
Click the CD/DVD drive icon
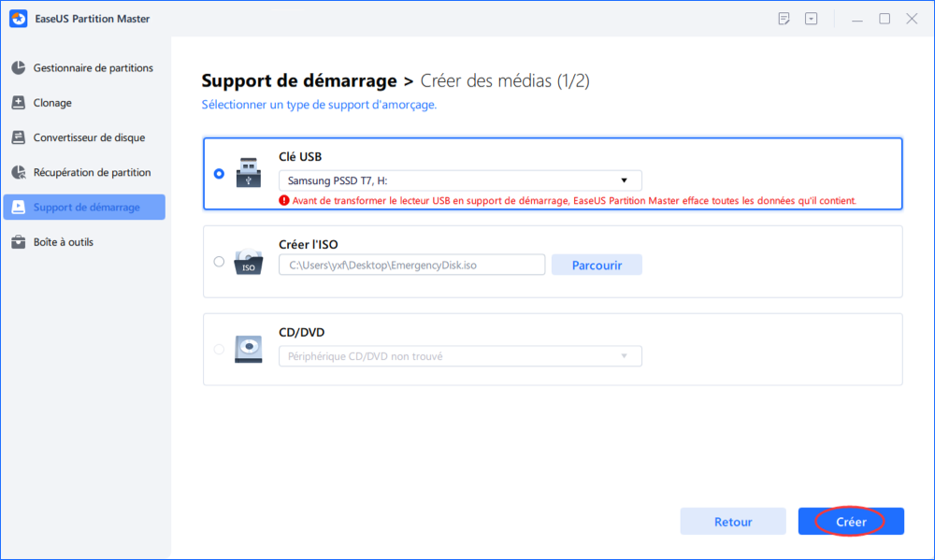pyautogui.click(x=248, y=349)
